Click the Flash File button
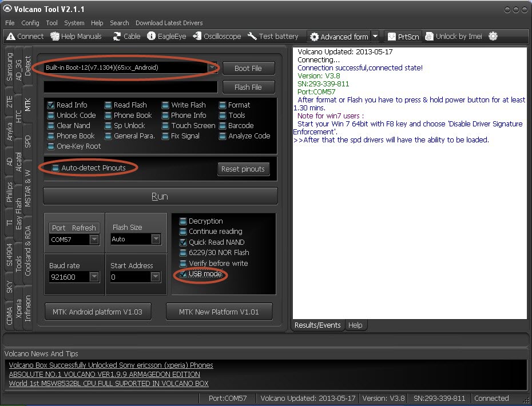The height and width of the screenshot is (406, 532). (x=248, y=87)
